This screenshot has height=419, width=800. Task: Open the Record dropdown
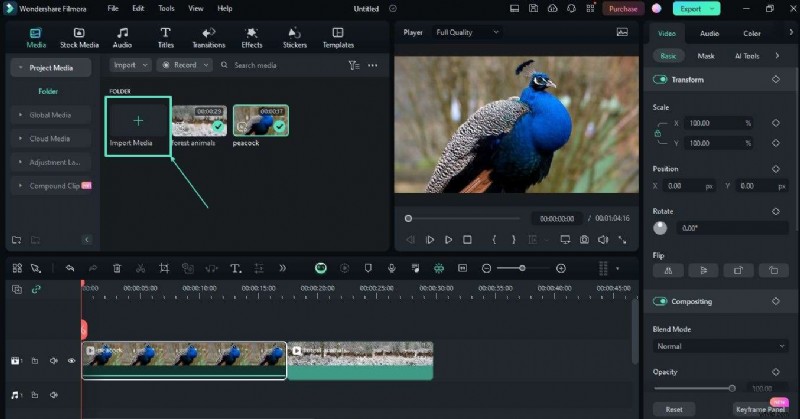click(x=185, y=65)
